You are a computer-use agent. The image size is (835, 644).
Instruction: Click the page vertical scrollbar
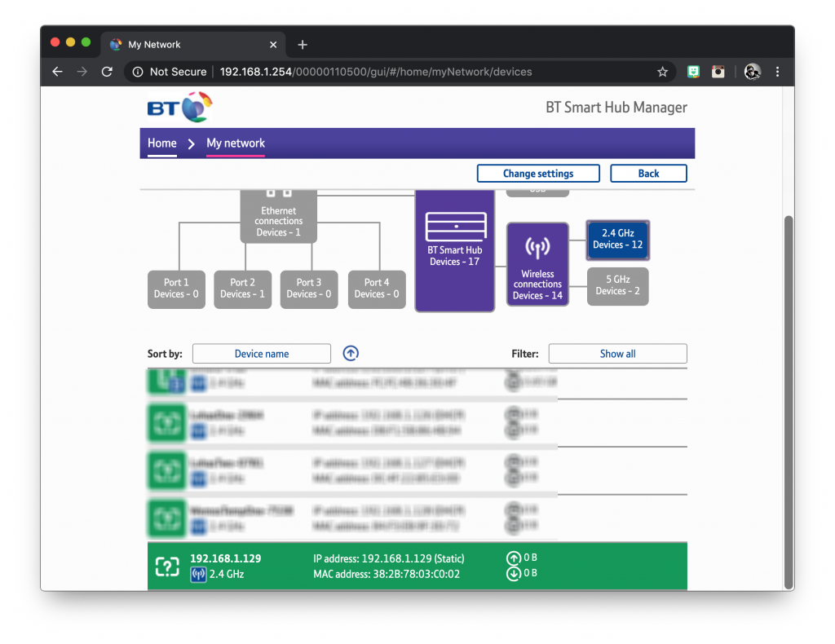789,403
